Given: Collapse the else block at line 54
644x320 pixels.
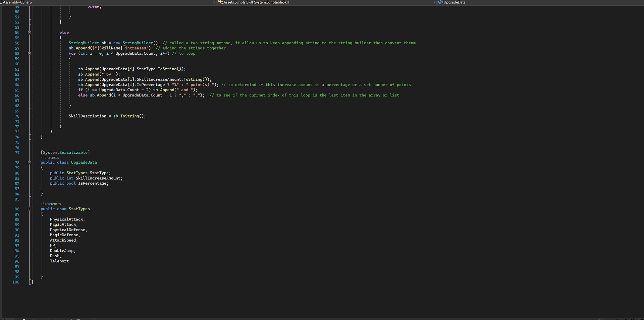Looking at the screenshot, I should (x=30, y=33).
